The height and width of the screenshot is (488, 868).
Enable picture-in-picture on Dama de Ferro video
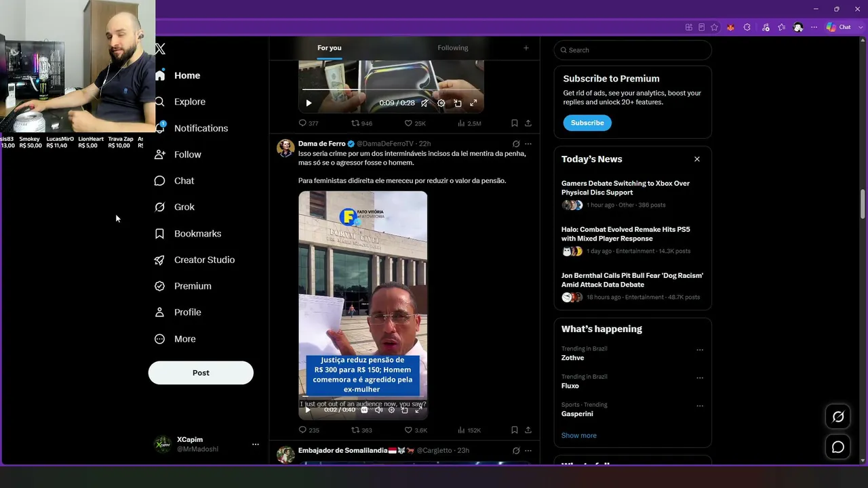coord(405,410)
